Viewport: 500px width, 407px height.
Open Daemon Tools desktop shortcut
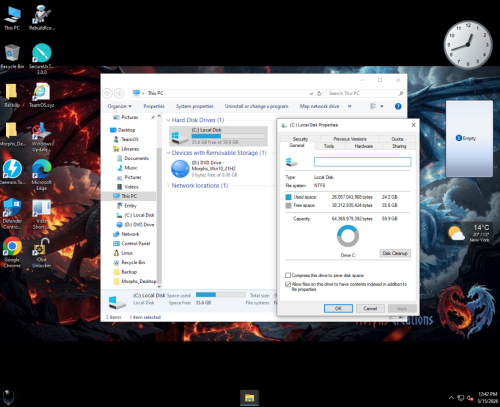[12, 172]
